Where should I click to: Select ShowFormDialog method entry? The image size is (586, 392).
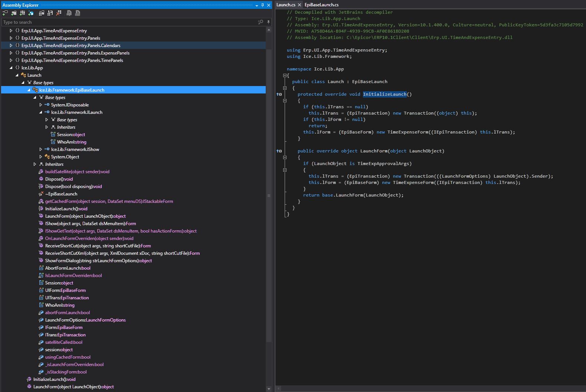[98, 261]
